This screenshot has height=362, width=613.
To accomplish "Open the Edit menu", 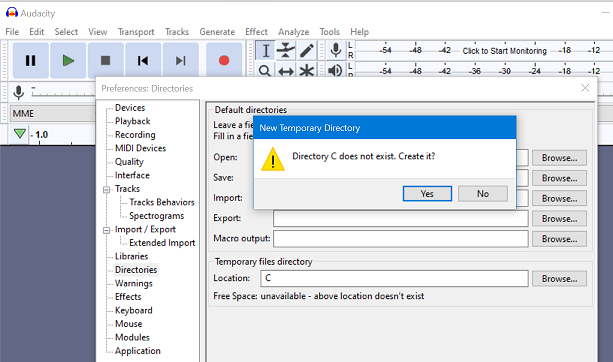I will click(37, 32).
